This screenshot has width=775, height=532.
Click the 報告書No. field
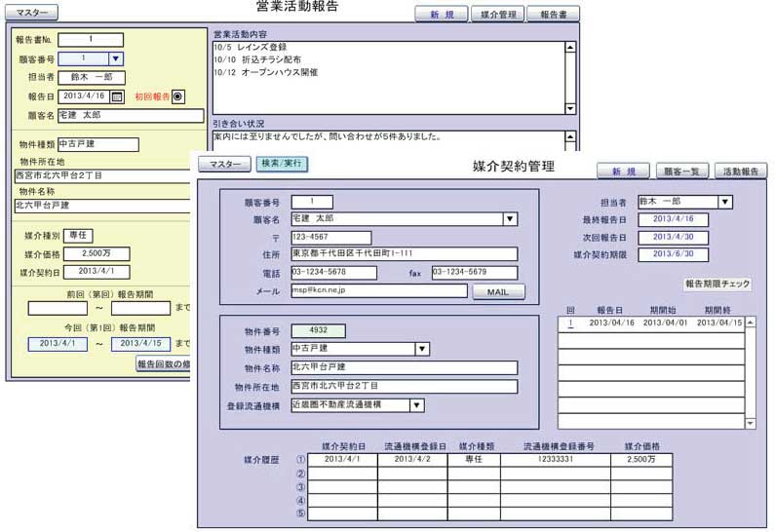[x=91, y=40]
